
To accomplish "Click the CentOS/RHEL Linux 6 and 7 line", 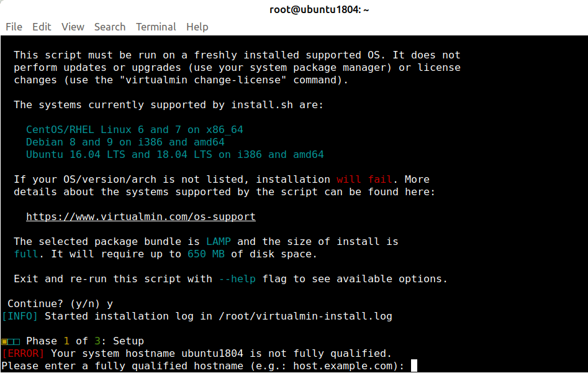I will (x=134, y=129).
